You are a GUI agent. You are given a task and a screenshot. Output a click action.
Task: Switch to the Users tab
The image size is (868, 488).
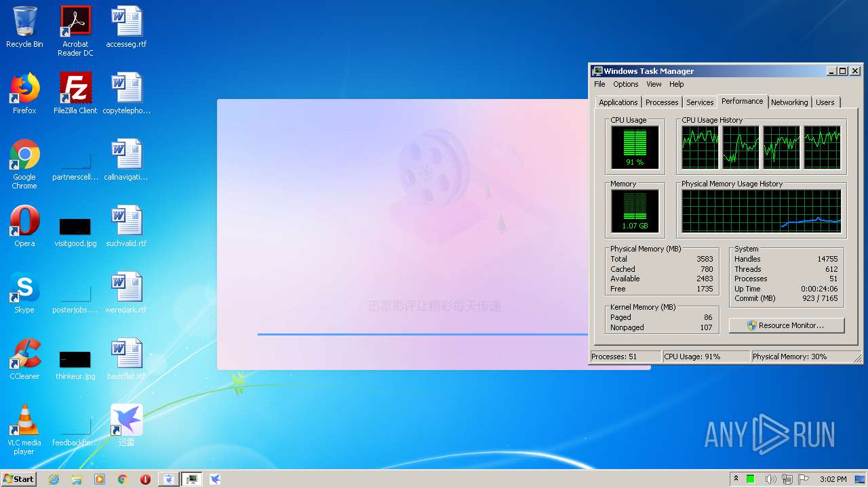tap(825, 102)
